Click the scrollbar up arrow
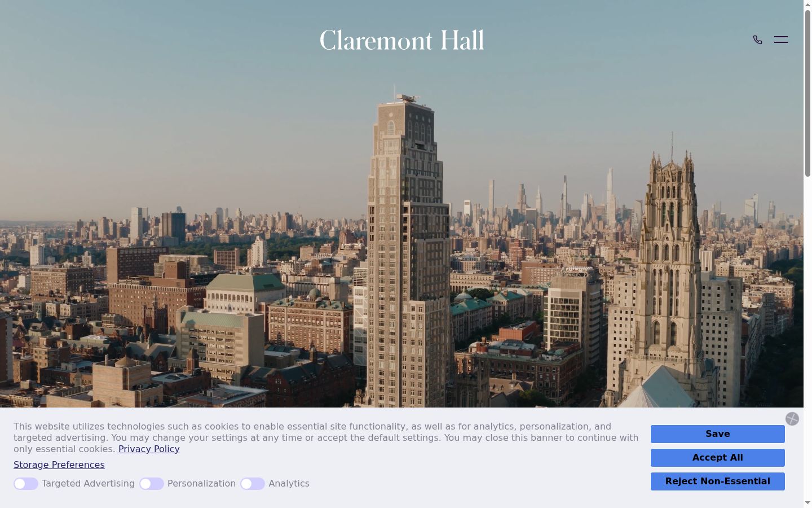The width and height of the screenshot is (812, 508). [x=807, y=5]
